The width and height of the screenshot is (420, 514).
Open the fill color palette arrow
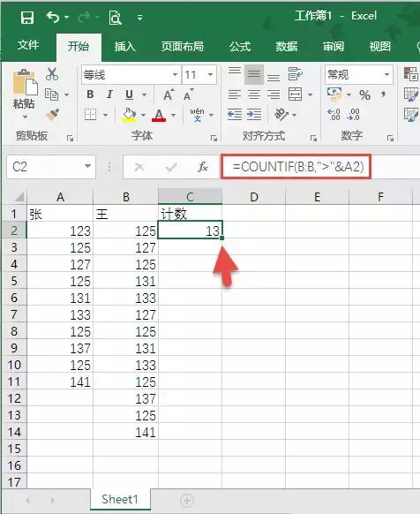coord(143,115)
